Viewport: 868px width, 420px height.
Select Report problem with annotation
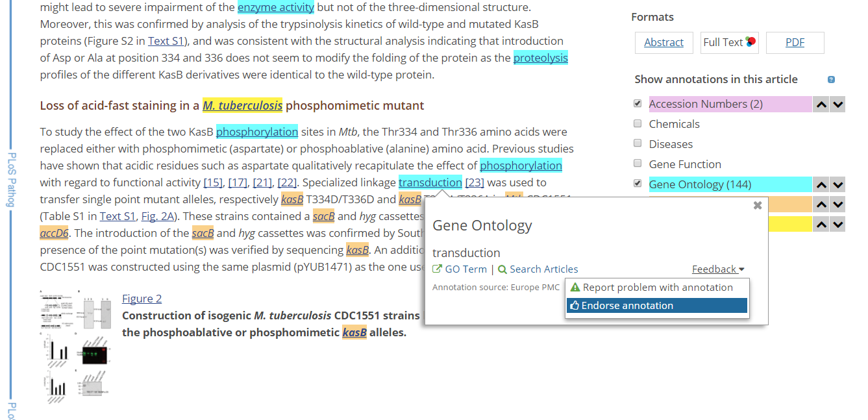657,288
